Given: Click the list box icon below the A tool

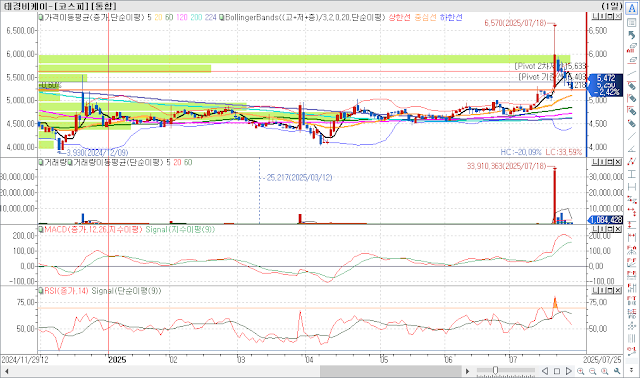Looking at the screenshot, I should tap(631, 22).
